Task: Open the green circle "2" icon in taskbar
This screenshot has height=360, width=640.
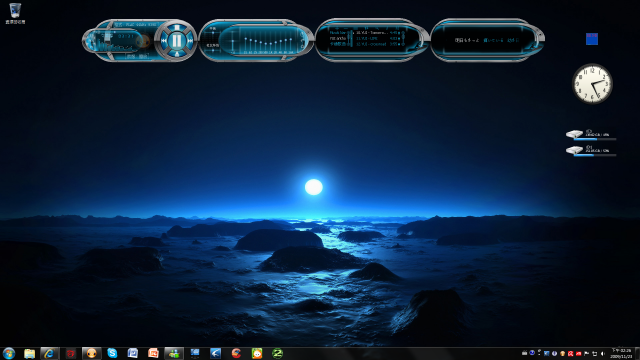Action: (278, 353)
